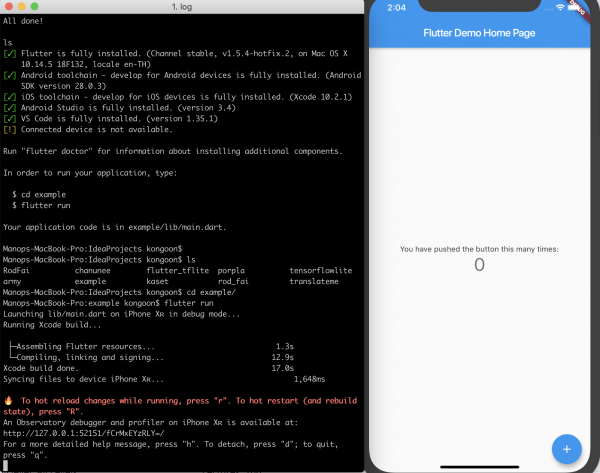The height and width of the screenshot is (473, 600).
Task: Click the 'kaset' folder name in the ls output
Action: coord(157,282)
